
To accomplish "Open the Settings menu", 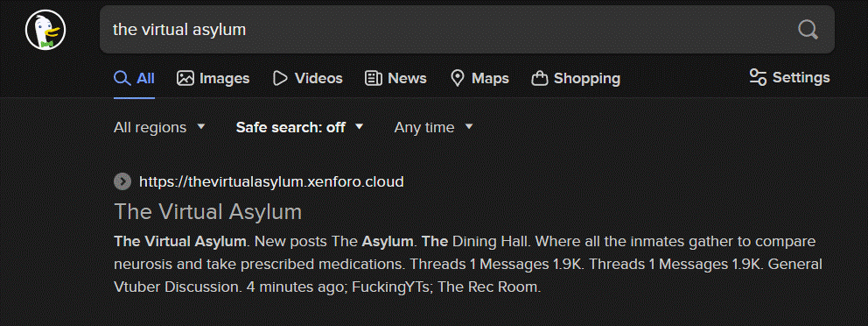I will (x=789, y=77).
